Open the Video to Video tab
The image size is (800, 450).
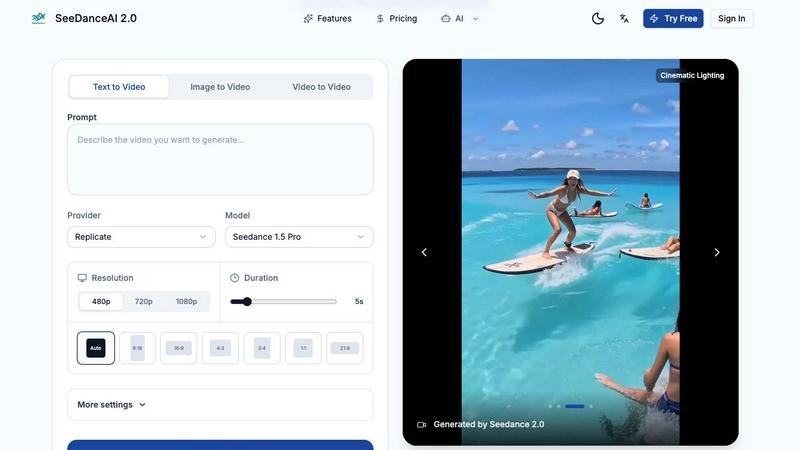tap(321, 87)
